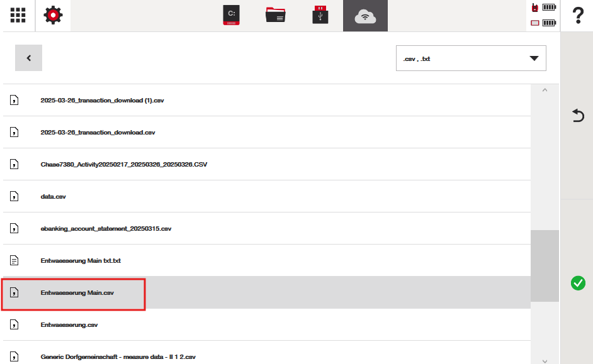This screenshot has height=364, width=593.
Task: Select file data.csv
Action: pos(54,197)
